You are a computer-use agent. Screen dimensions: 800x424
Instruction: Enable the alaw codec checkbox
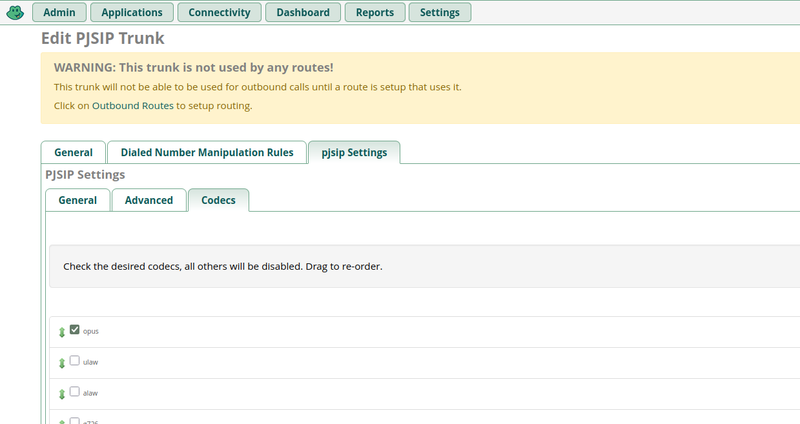coord(74,392)
